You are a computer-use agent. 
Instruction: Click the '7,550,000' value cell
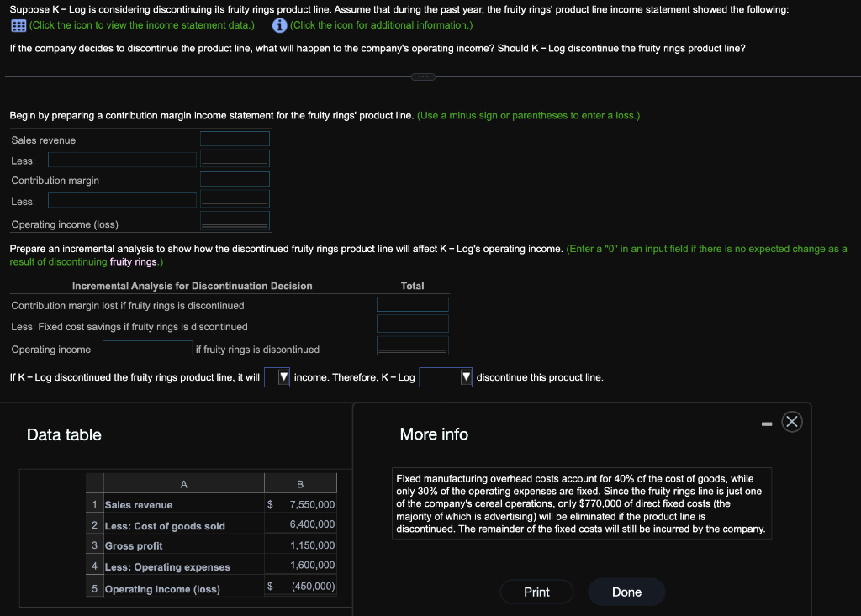(x=300, y=504)
